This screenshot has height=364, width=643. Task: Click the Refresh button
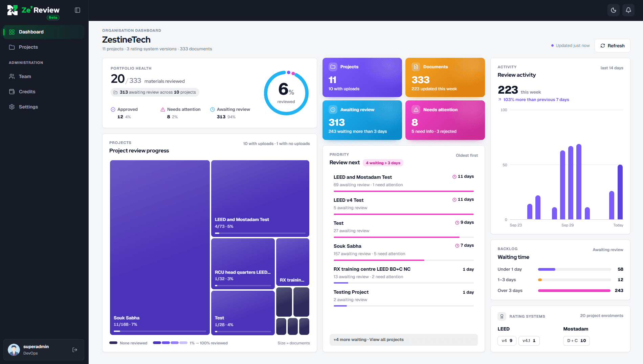coord(612,46)
